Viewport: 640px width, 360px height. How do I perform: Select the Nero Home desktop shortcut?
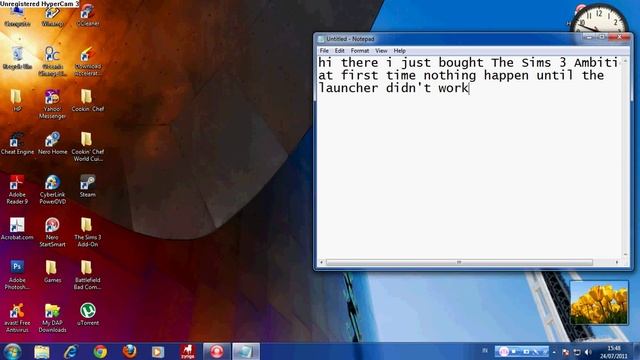(x=52, y=143)
